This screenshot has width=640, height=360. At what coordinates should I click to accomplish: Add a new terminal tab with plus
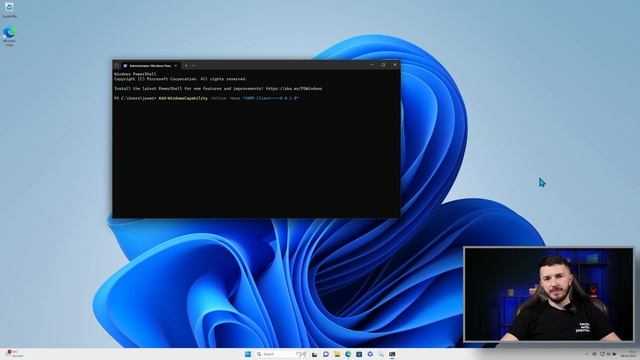pos(186,65)
